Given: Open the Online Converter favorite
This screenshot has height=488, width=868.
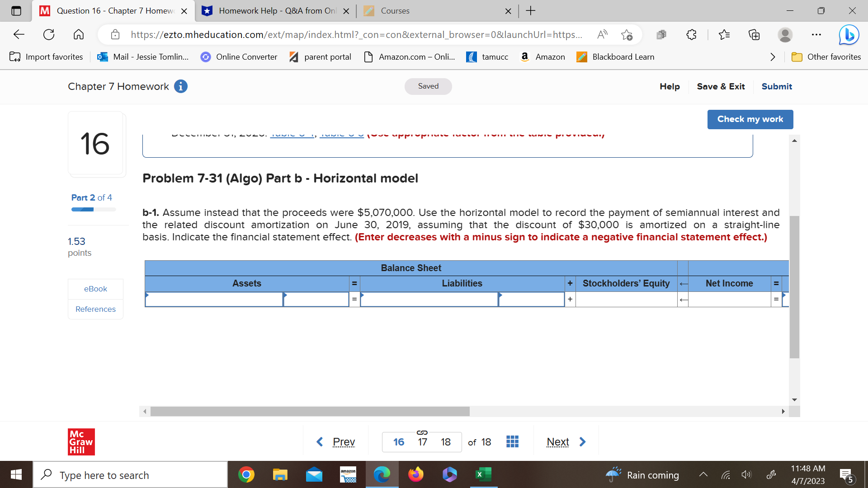Looking at the screenshot, I should (239, 57).
